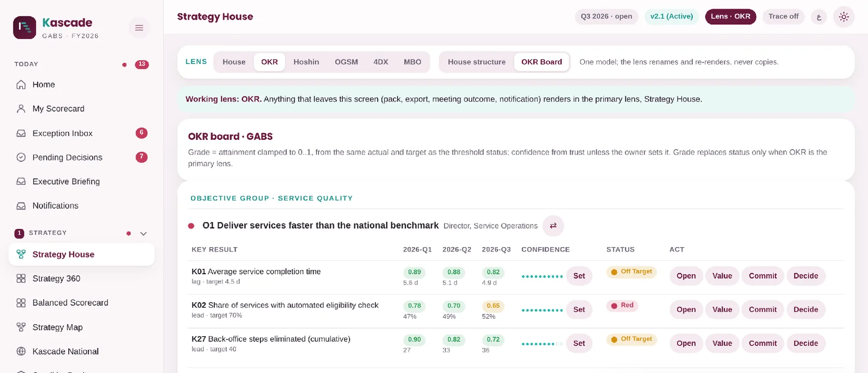
Task: Toggle the Lens · OKR pill
Action: tap(731, 17)
